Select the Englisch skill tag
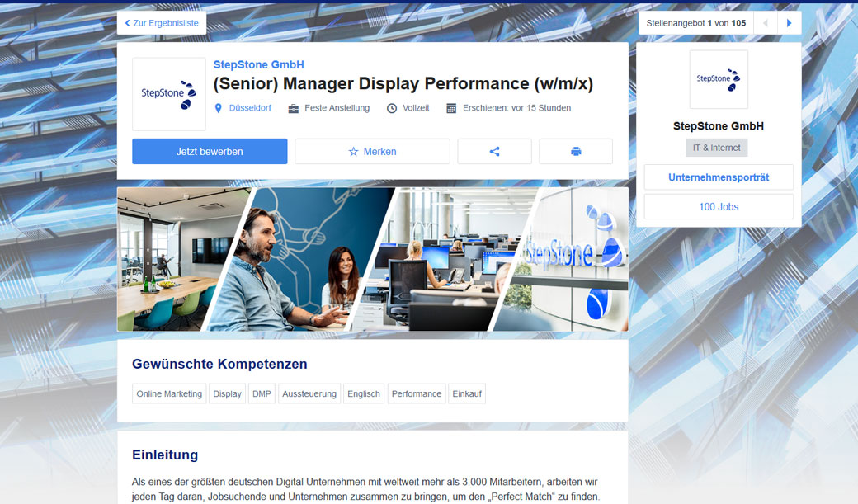The image size is (858, 504). coord(364,394)
